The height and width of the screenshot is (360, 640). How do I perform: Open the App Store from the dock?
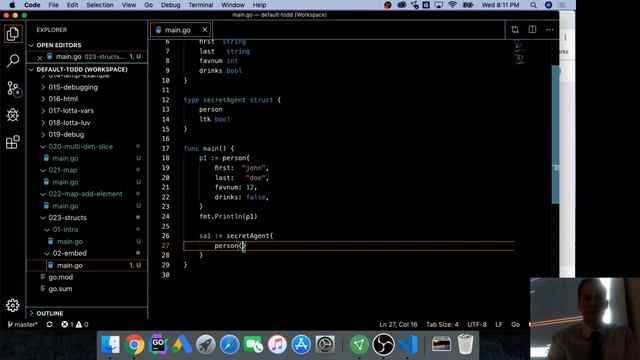pyautogui.click(x=301, y=344)
